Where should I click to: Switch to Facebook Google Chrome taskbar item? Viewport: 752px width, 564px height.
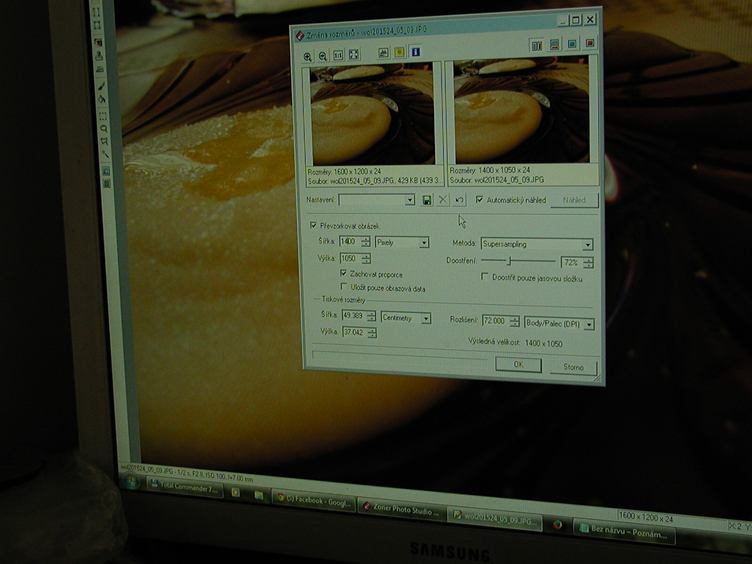click(x=314, y=500)
